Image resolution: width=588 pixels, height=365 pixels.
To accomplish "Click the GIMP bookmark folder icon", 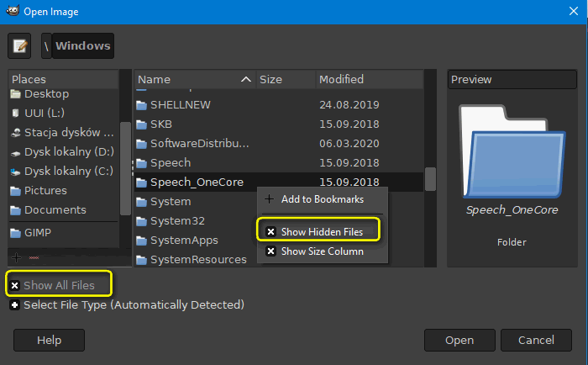I will [15, 233].
